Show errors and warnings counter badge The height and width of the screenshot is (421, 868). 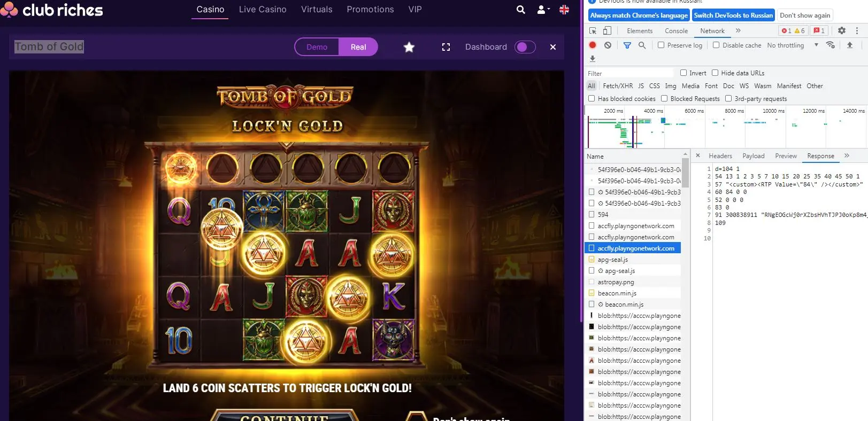(793, 30)
